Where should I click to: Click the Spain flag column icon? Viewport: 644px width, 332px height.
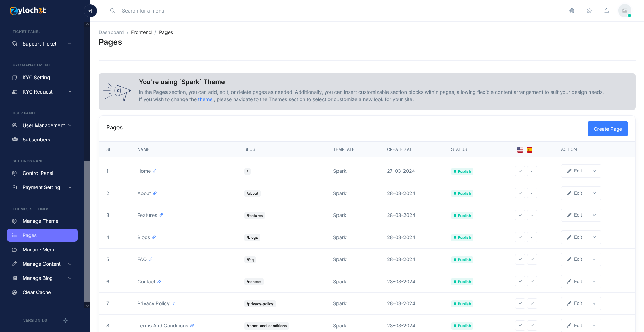pyautogui.click(x=530, y=149)
